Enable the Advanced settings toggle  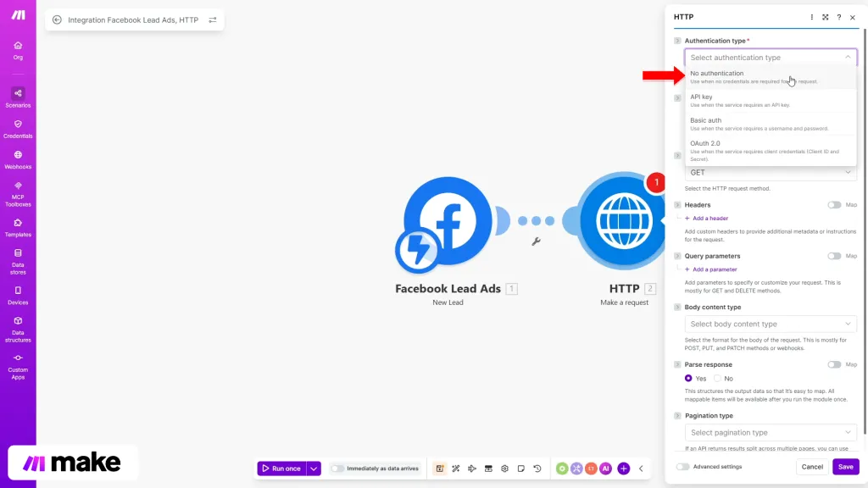coord(682,467)
